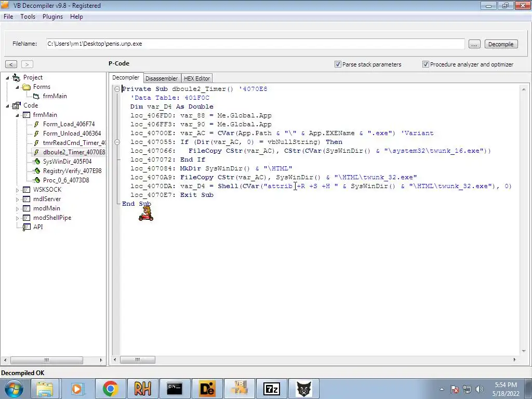Select Proc_0_6_4073D8 in the tree

tap(66, 180)
